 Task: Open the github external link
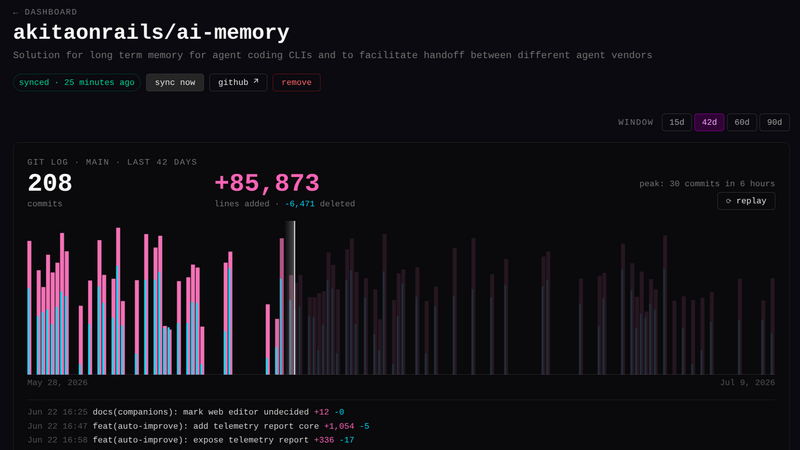pos(238,82)
